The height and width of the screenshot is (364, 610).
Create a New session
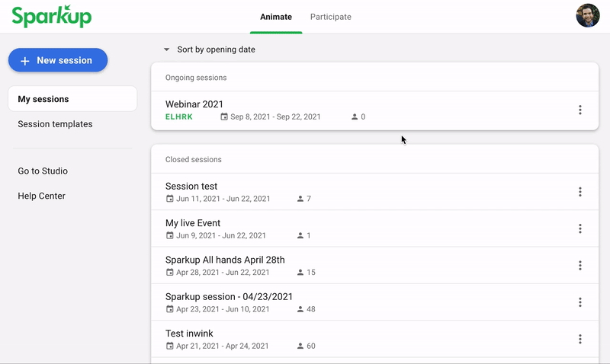click(x=58, y=60)
